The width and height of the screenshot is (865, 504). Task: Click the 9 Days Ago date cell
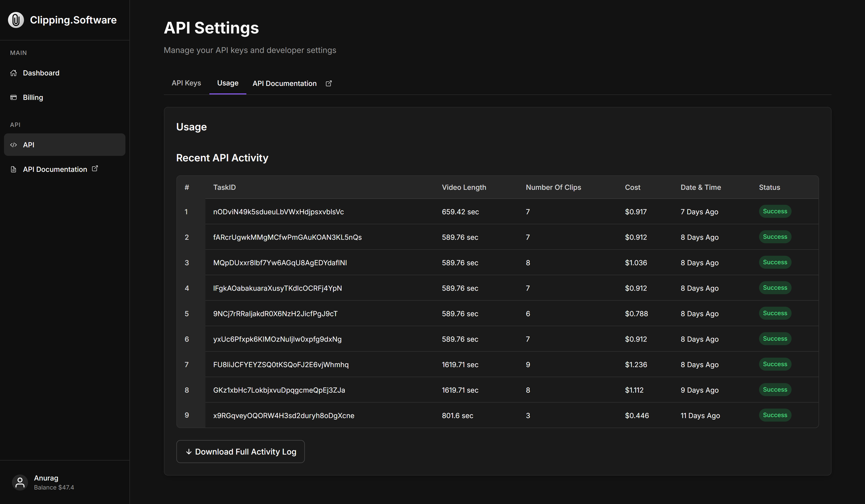700,390
